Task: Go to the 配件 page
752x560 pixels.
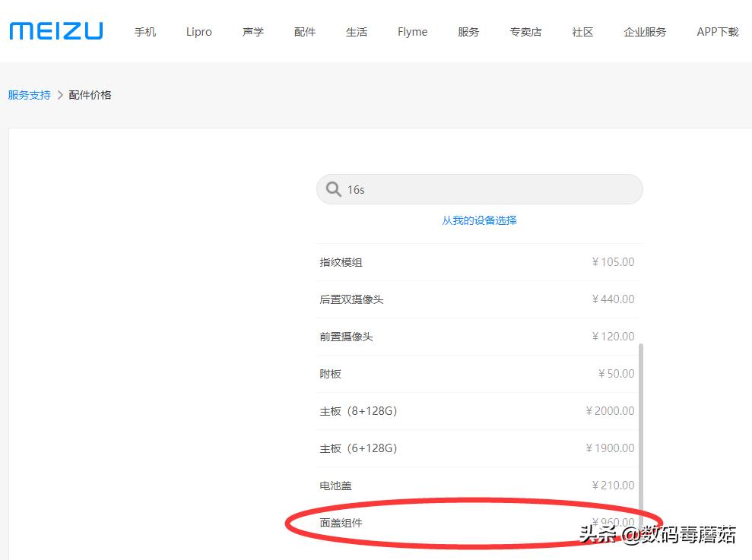Action: pos(304,32)
